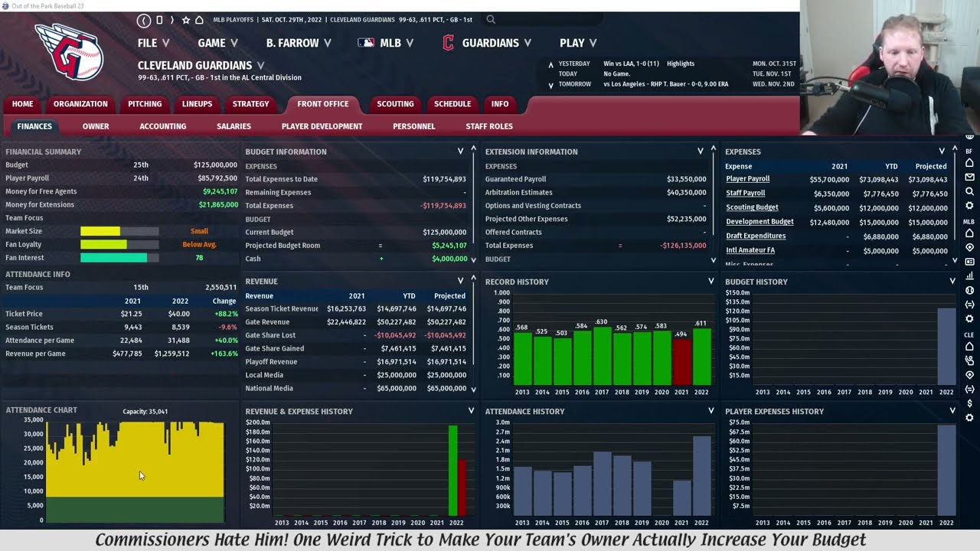Open the Scouting Budget expense link
Image resolution: width=980 pixels, height=551 pixels.
tap(752, 207)
